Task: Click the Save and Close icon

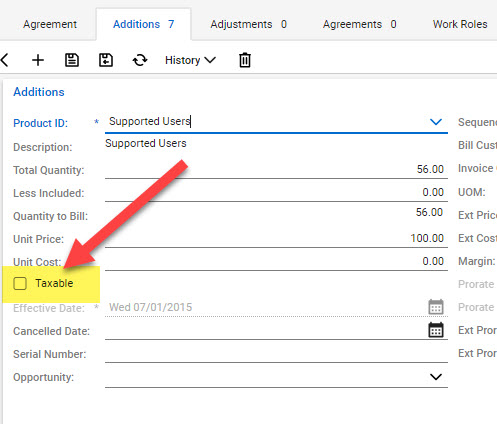Action: (x=106, y=60)
